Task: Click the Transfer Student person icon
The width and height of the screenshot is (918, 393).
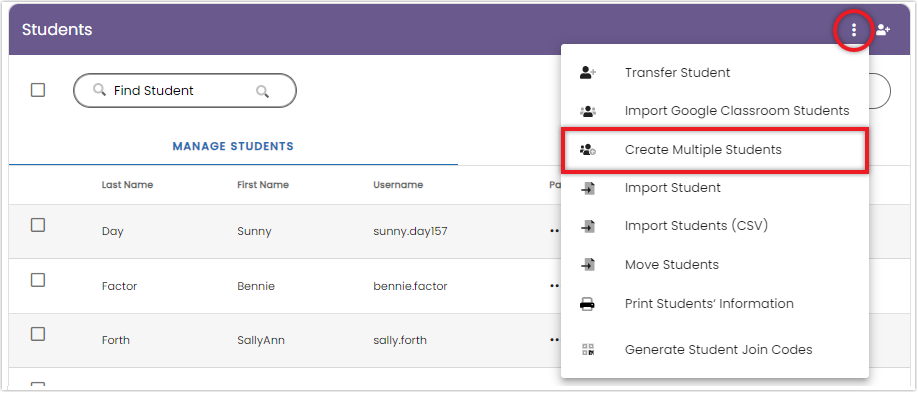Action: 587,73
